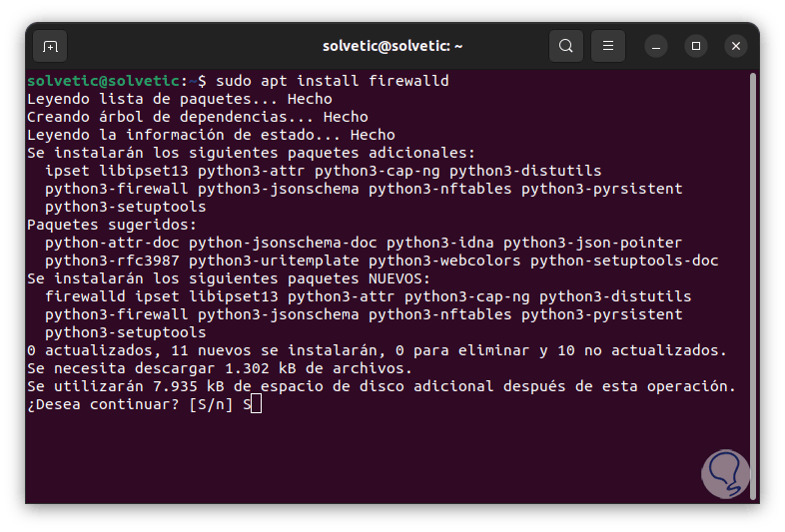Click the solvetic@solvetic: ~ window title
Screen dimensions: 785x532
point(392,46)
